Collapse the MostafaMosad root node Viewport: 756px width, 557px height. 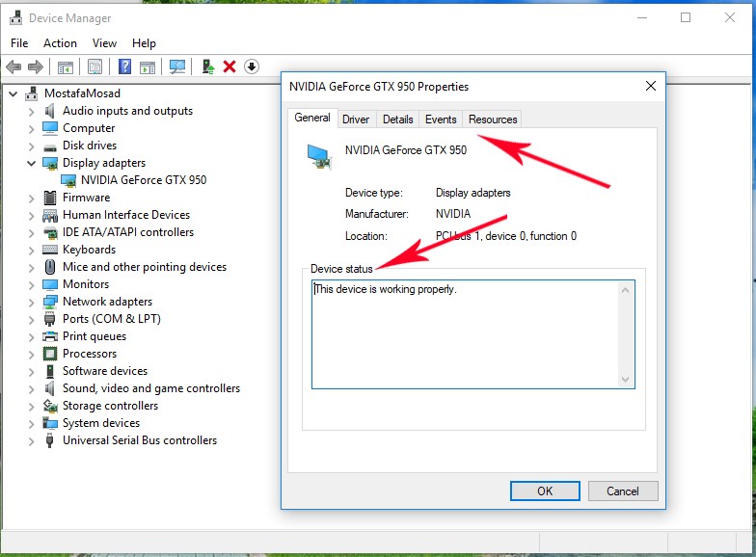point(13,94)
